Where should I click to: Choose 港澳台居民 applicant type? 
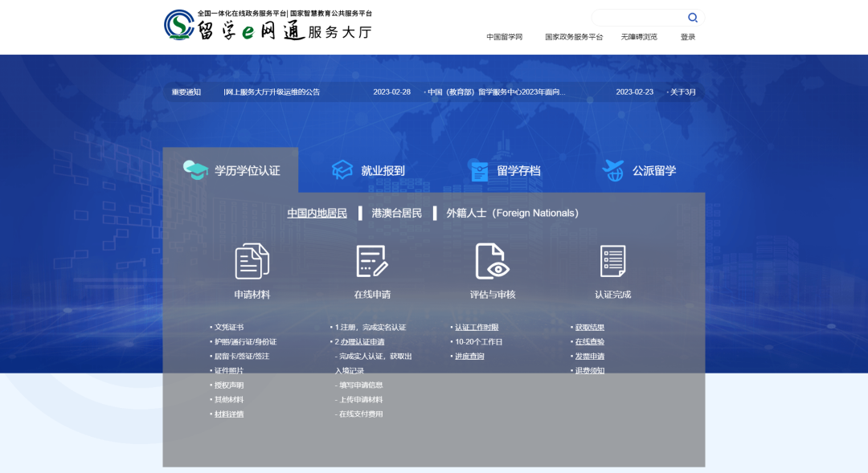396,213
